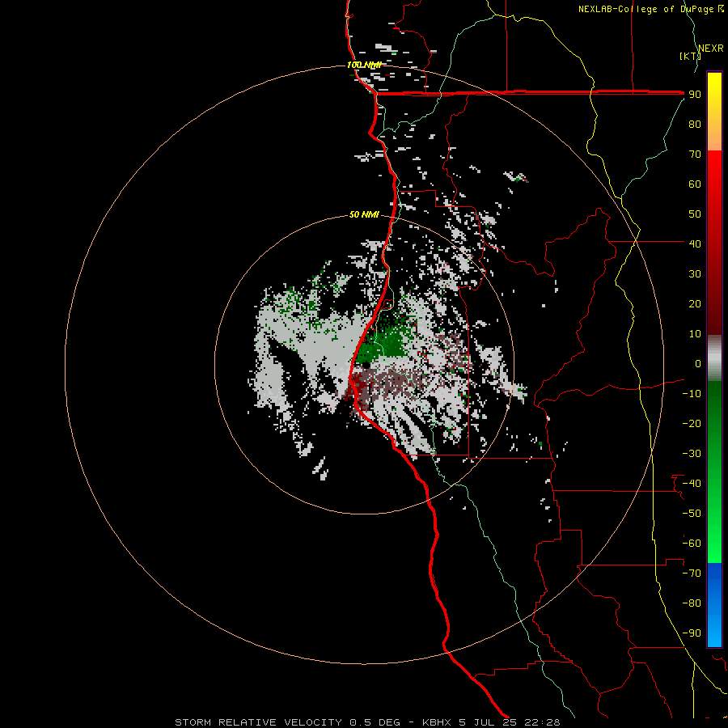Screen dimensions: 728x728
Task: Select the -40 scale label
Action: 692,484
